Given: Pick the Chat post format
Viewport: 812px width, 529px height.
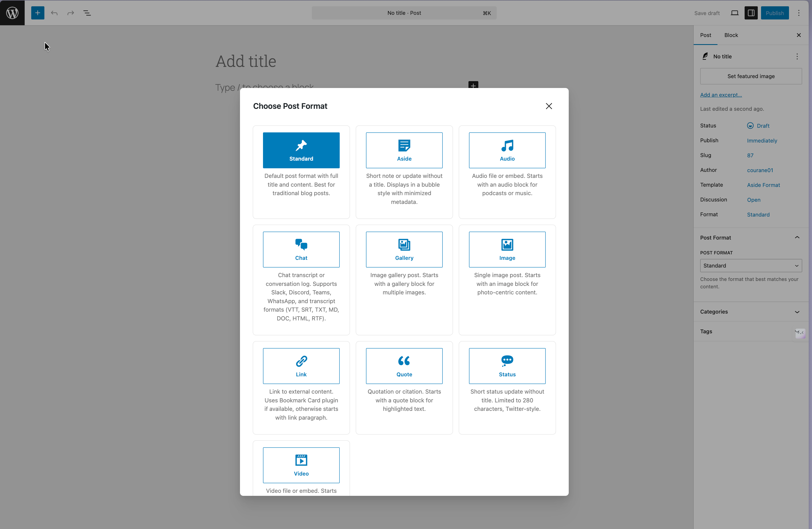Looking at the screenshot, I should (x=301, y=249).
